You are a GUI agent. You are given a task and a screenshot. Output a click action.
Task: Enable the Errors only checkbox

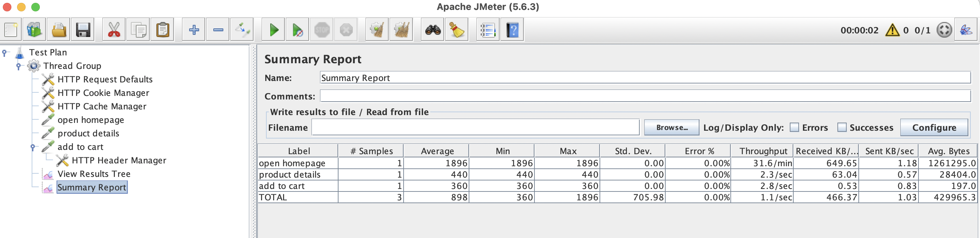tap(794, 128)
